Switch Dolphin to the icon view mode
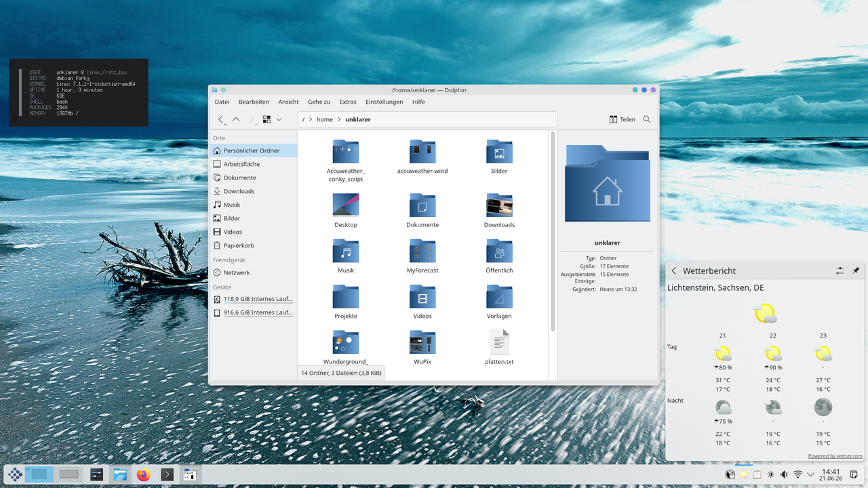 coord(267,119)
